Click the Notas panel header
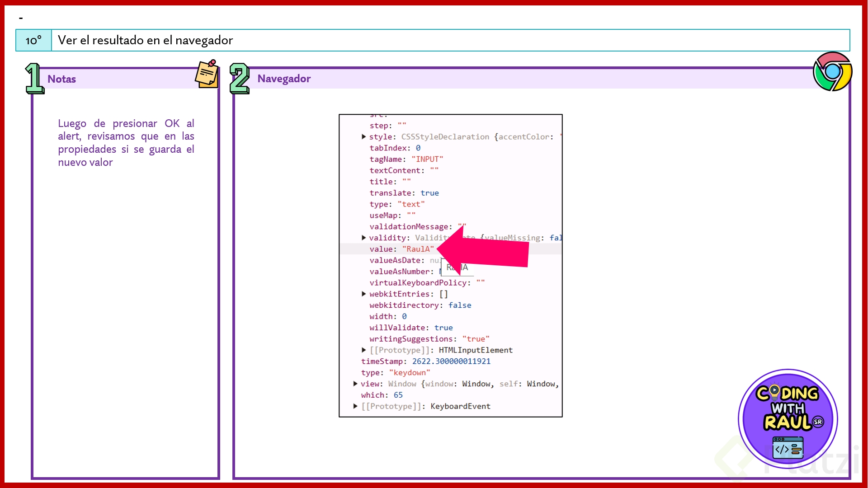868x488 pixels. 62,79
